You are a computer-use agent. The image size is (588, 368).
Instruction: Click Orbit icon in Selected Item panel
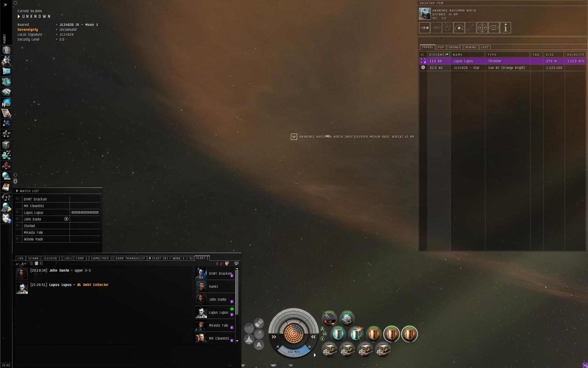pos(459,28)
